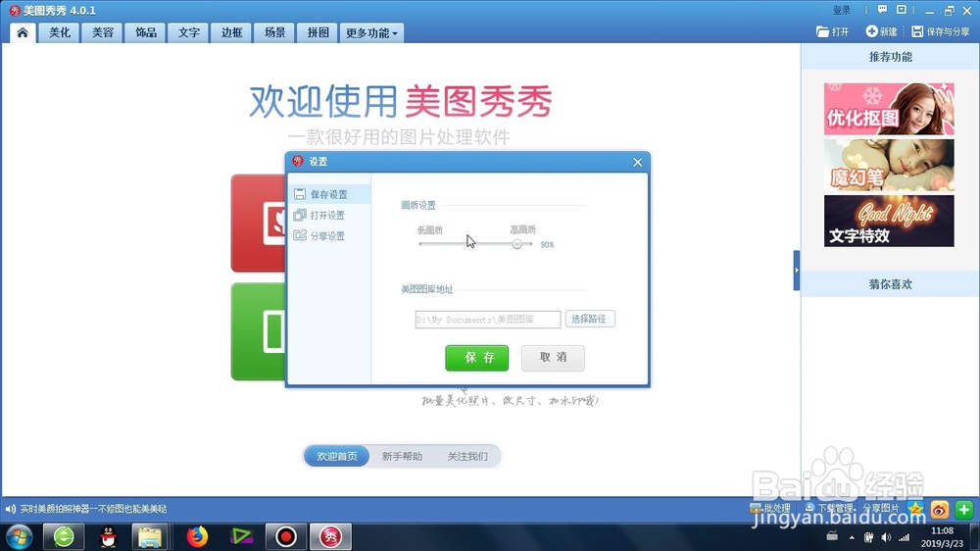Open the title bar menu box icon
Image resolution: width=980 pixels, height=551 pixels.
[x=902, y=10]
